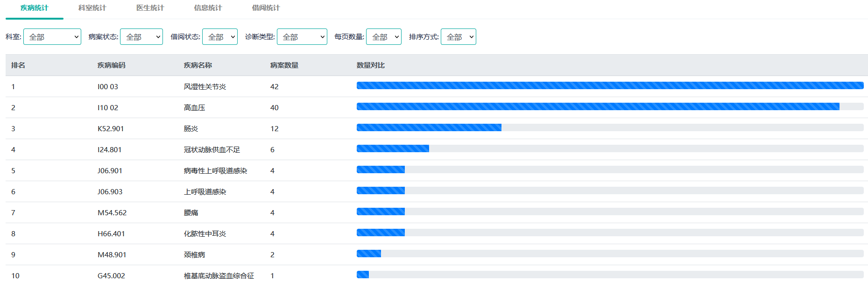Open the 病案状态 dropdown
Viewport: 868px width, 296px height.
141,37
